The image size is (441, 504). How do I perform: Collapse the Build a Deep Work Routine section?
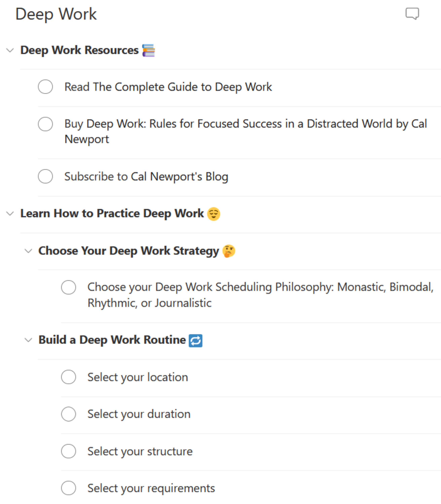coord(28,340)
